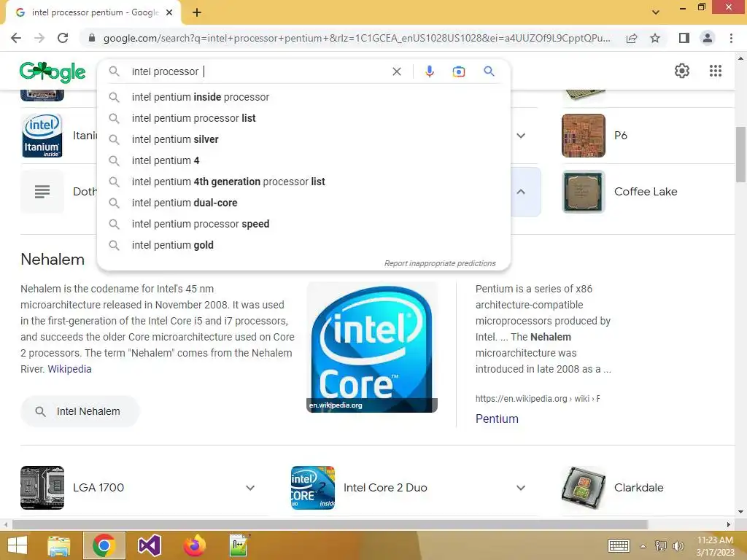Viewport: 747px width, 560px height.
Task: Pick intel pentium 4th generation processor list
Action: point(303,182)
